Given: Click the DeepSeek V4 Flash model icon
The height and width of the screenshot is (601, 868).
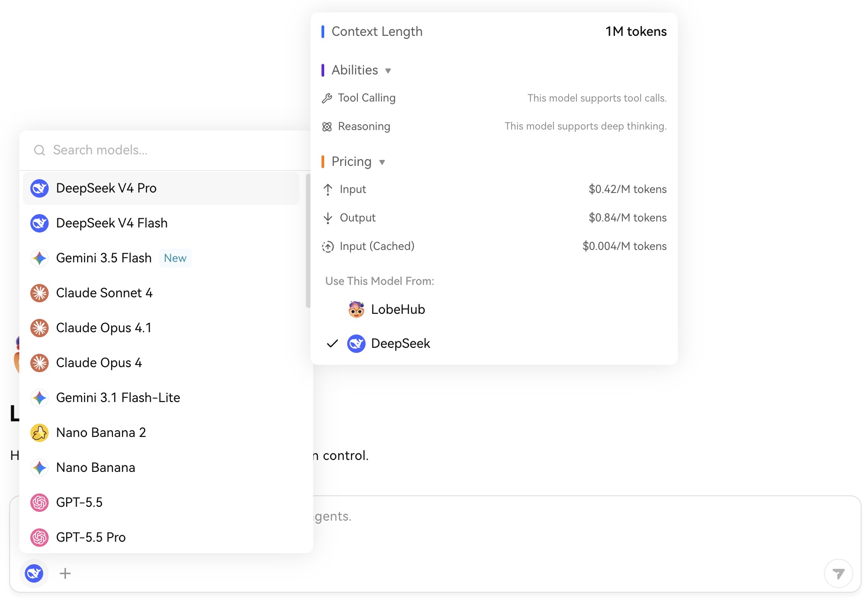Looking at the screenshot, I should coord(39,223).
